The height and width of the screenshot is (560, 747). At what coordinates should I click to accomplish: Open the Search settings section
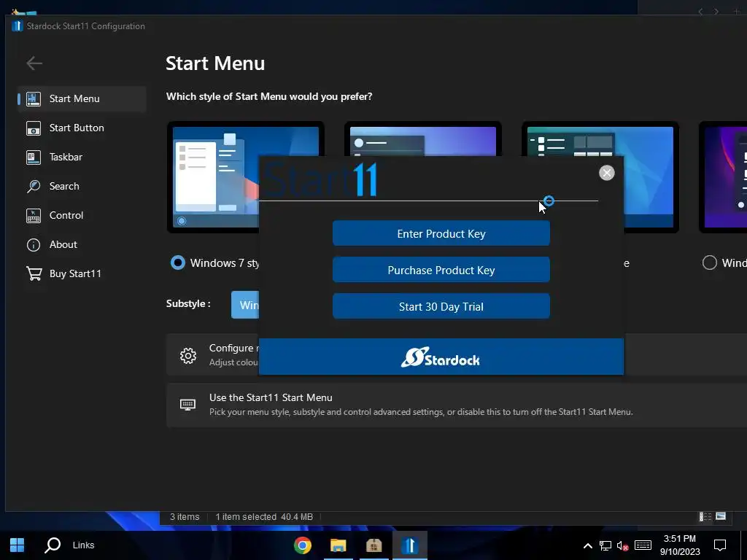[x=82, y=186]
